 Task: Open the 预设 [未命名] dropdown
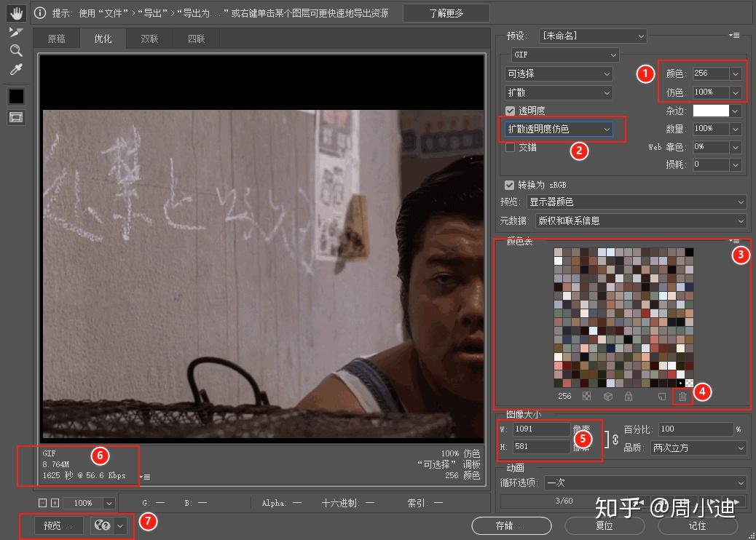[x=593, y=36]
